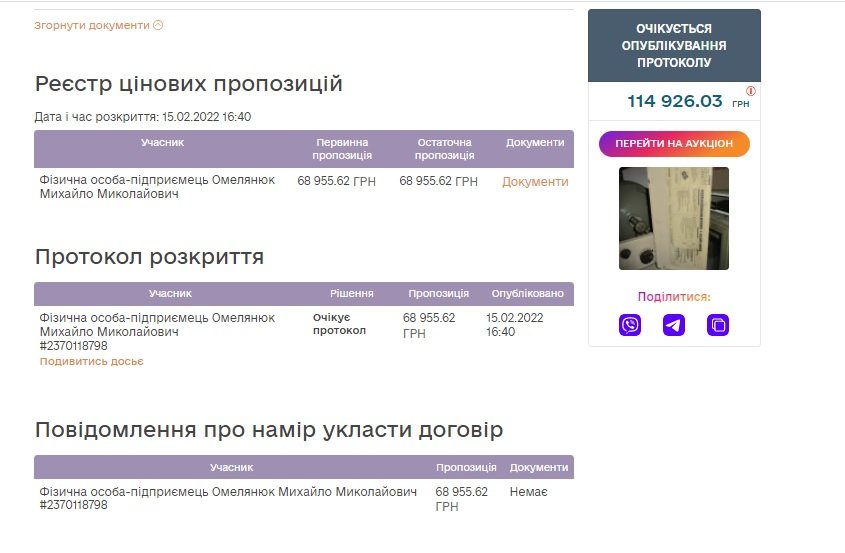Click the Рішення column header in protocol table

pos(352,294)
